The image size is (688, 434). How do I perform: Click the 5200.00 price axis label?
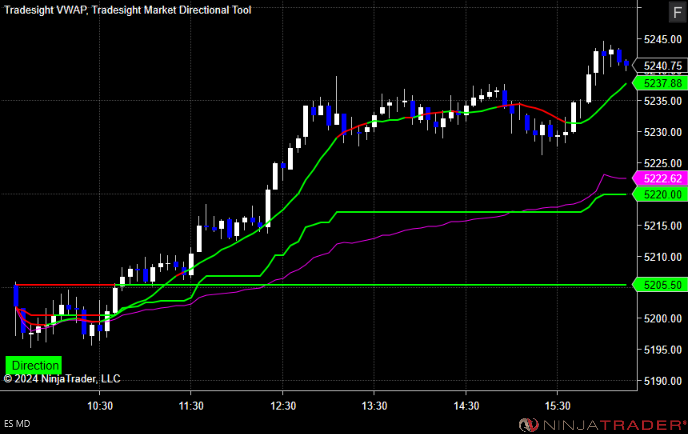point(663,319)
